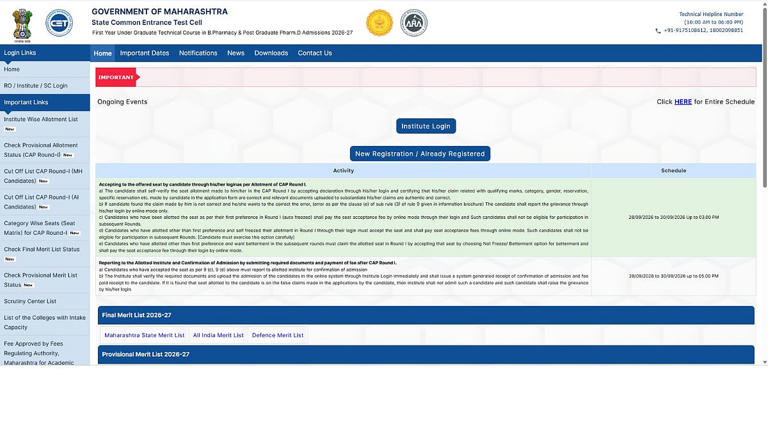The width and height of the screenshot is (768, 432).
Task: Click the CET Cell round logo
Action: pos(59,23)
